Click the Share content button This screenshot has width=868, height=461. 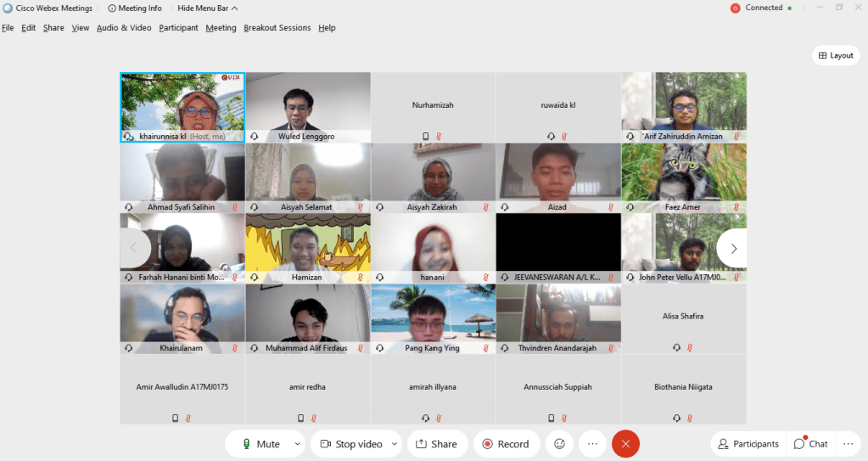pos(436,443)
